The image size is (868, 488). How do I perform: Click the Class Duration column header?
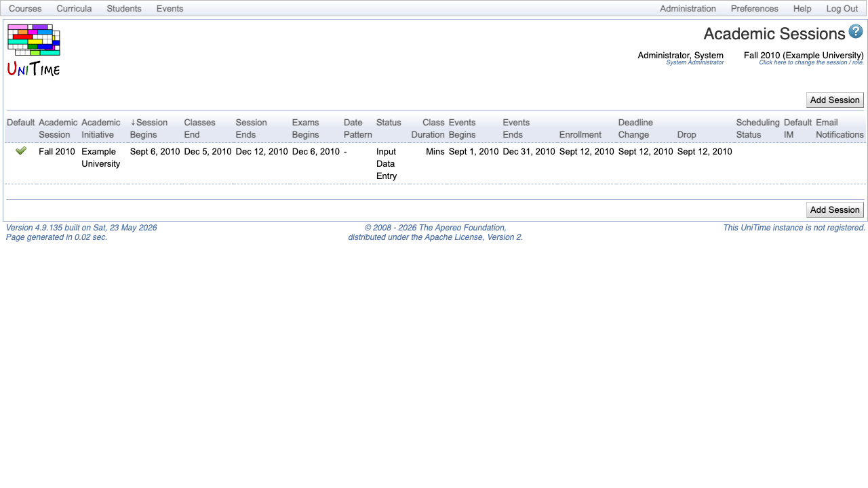tap(428, 129)
